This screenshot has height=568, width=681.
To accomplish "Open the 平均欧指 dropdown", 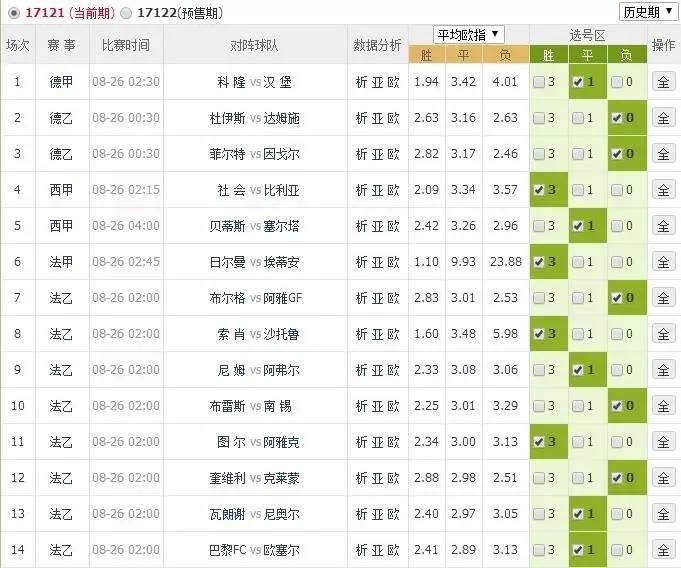I will (x=468, y=35).
